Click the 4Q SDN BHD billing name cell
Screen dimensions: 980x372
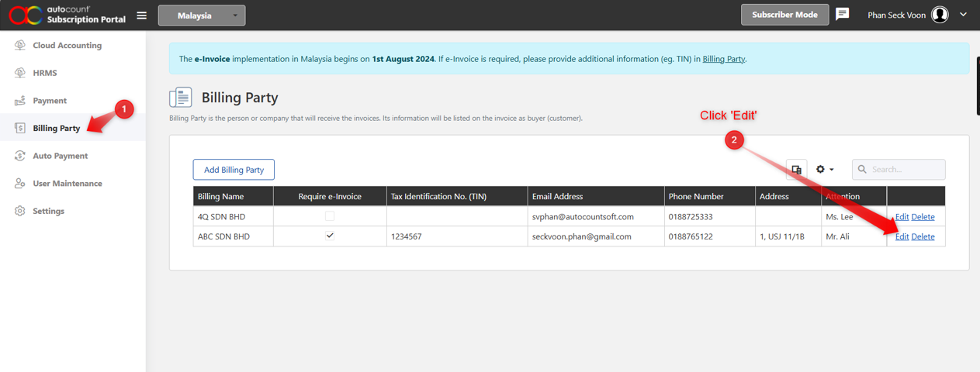(233, 216)
